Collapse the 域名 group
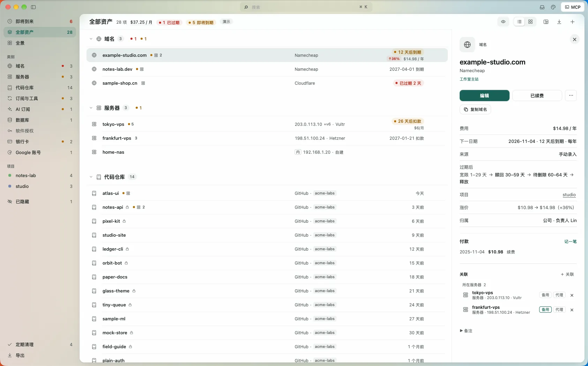Screen dimensions: 588x366 coord(91,39)
